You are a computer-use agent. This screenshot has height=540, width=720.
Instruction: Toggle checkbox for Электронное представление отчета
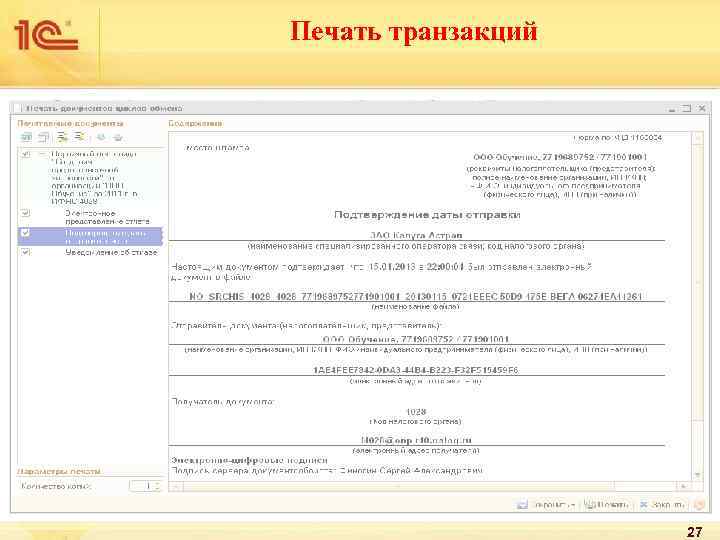tap(26, 213)
